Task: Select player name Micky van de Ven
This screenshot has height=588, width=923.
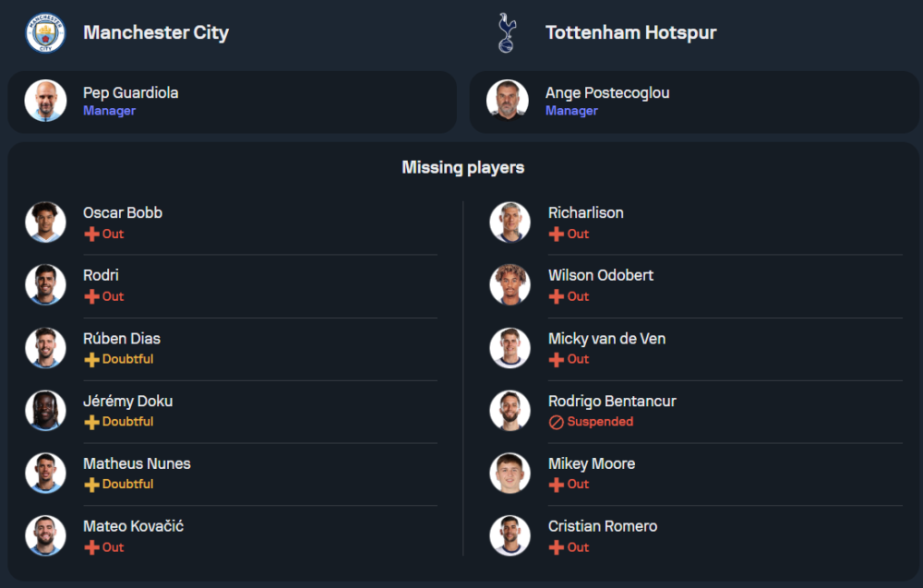Action: pyautogui.click(x=606, y=339)
